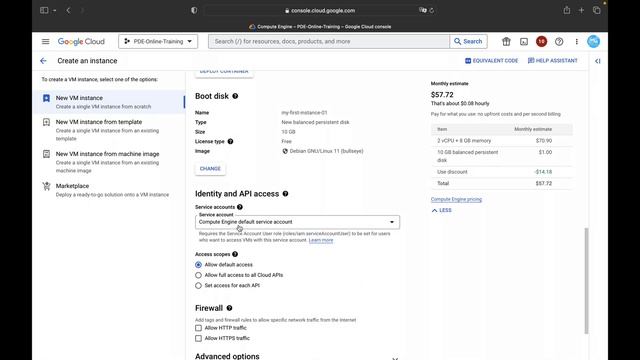640x360 pixels.
Task: Open the Help question mark icon
Action: click(x=559, y=41)
